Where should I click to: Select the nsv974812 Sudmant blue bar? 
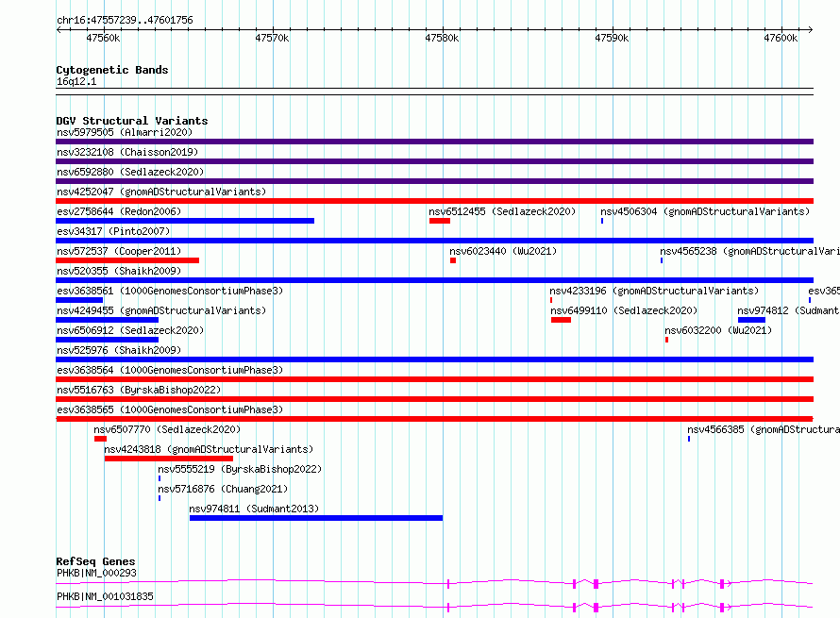(x=751, y=320)
